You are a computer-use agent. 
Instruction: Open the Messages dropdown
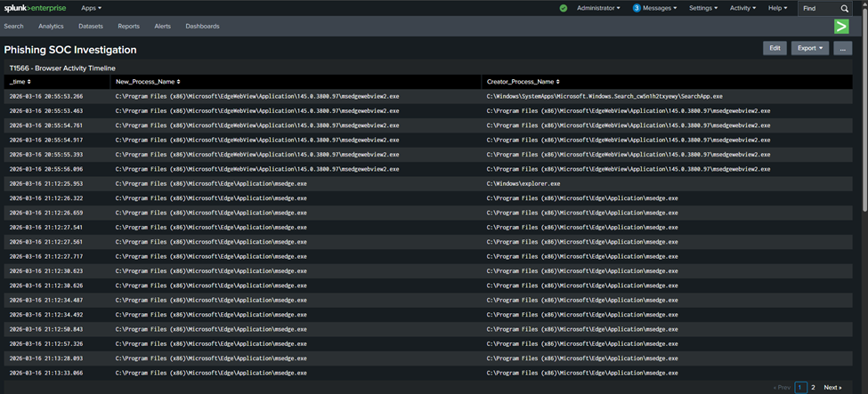click(x=660, y=8)
